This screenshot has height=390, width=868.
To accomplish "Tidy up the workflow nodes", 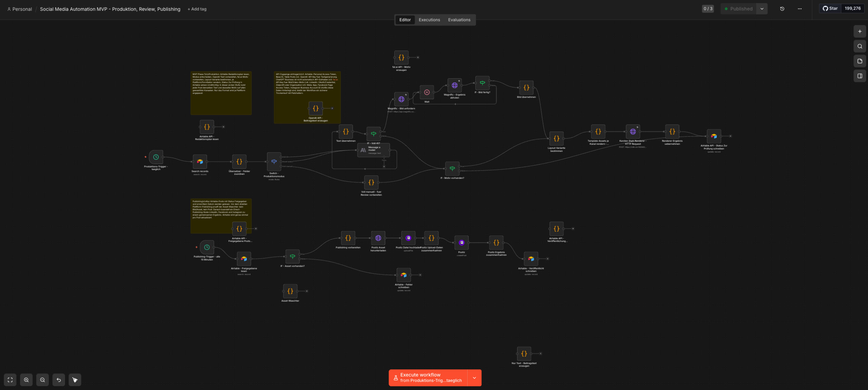I will [75, 380].
